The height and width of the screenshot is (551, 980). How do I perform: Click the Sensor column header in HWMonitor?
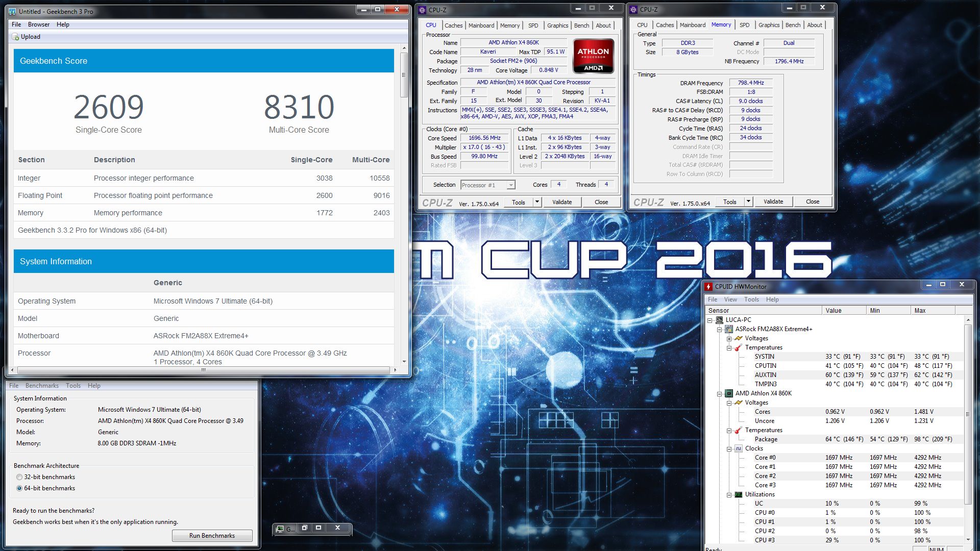(x=764, y=310)
